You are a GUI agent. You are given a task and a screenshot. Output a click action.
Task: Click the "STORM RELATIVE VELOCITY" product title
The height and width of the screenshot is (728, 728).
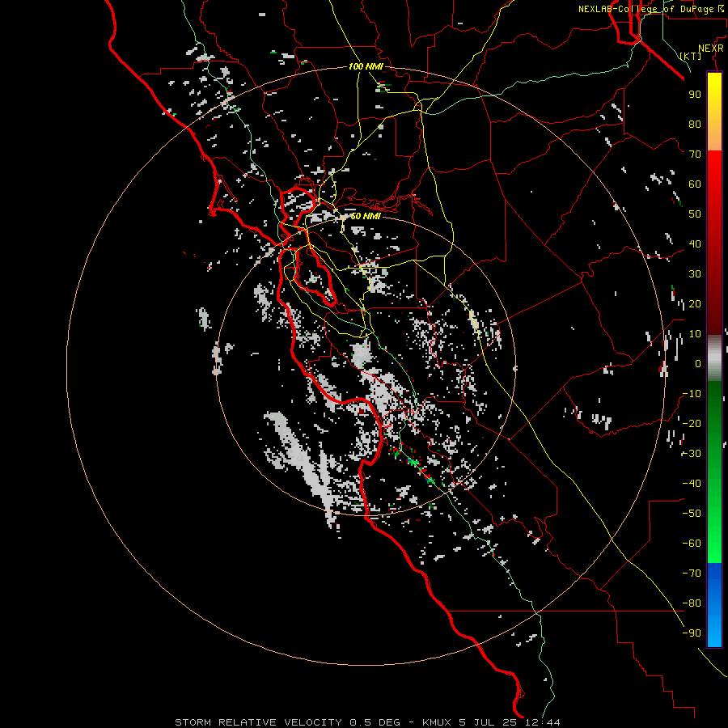(259, 722)
